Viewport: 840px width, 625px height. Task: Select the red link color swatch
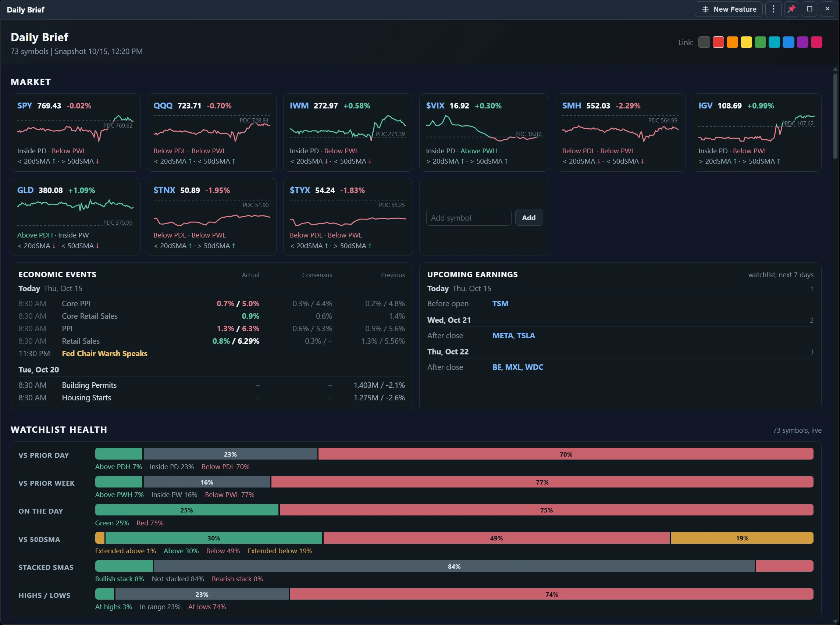pyautogui.click(x=718, y=42)
